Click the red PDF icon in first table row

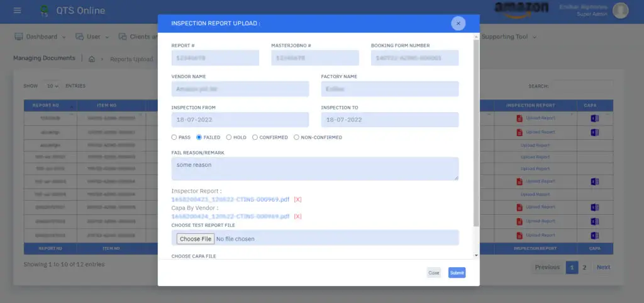point(519,118)
